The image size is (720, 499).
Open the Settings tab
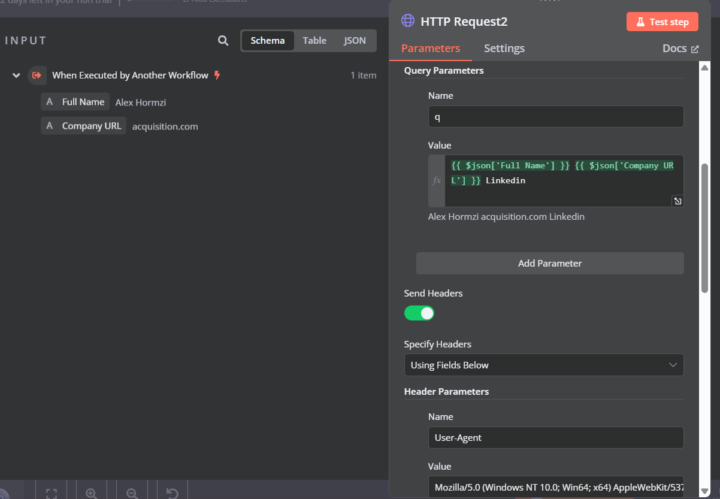tap(504, 48)
